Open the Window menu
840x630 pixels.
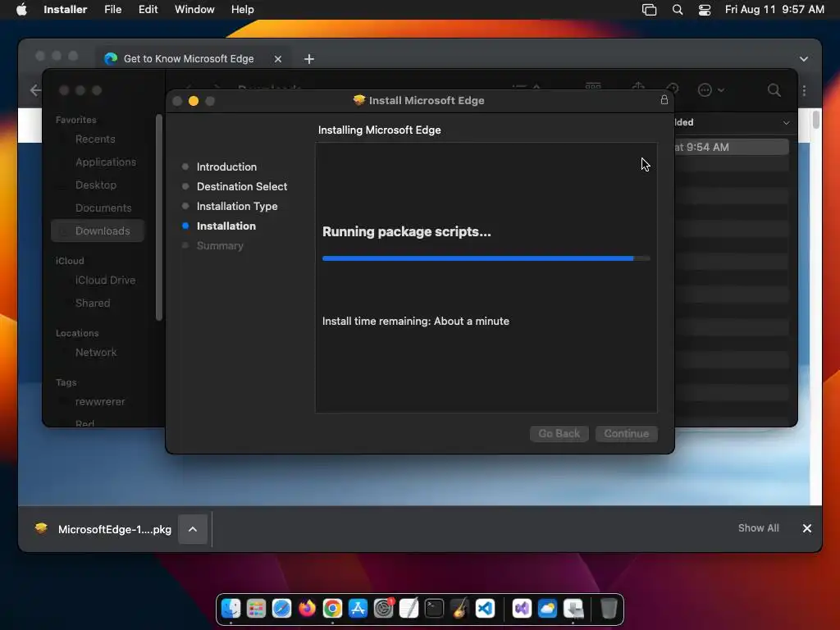194,10
